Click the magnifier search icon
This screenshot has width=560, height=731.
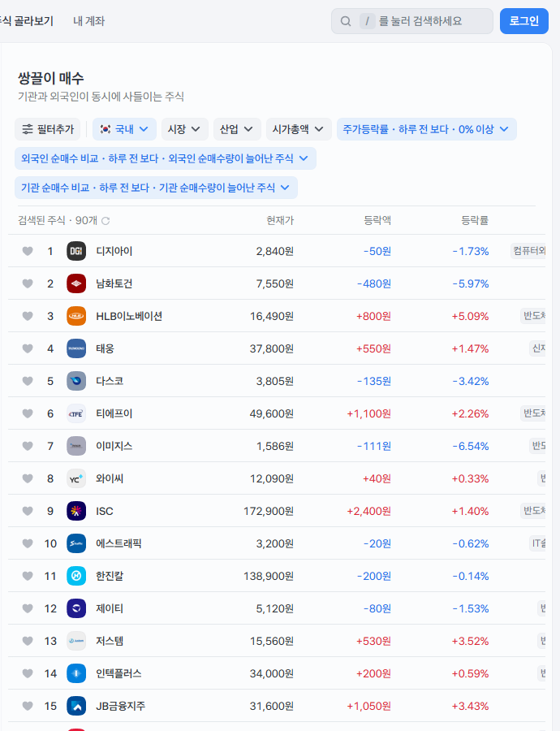click(x=345, y=21)
